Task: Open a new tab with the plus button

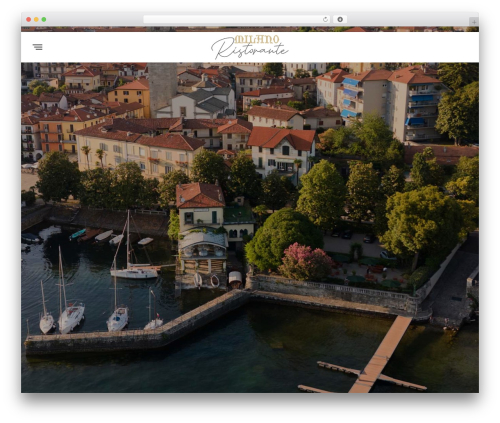Action: tap(474, 22)
